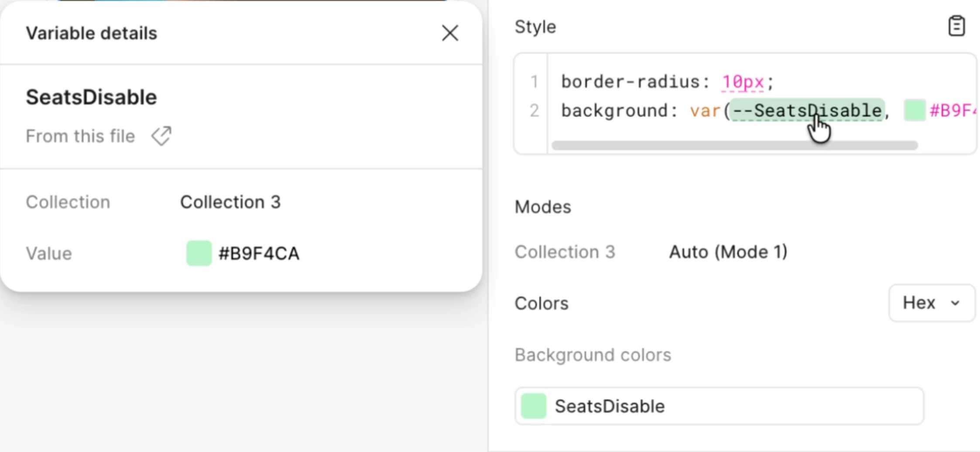Click the horizontal scrollbar in the code box

(x=734, y=146)
